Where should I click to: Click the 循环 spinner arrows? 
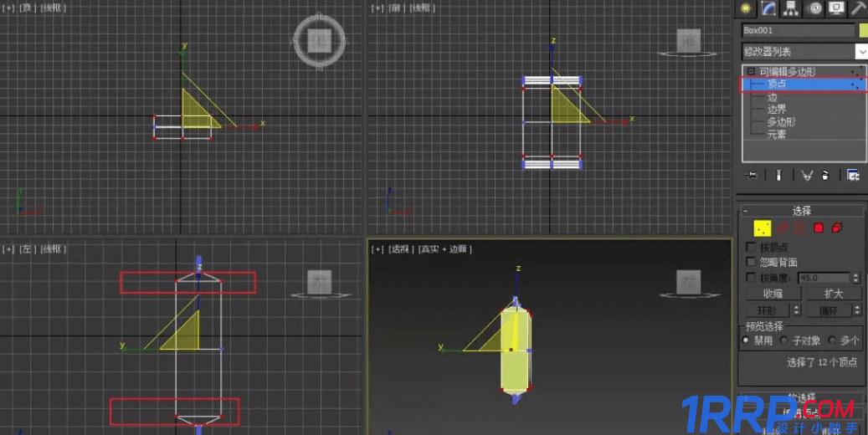coord(857,310)
